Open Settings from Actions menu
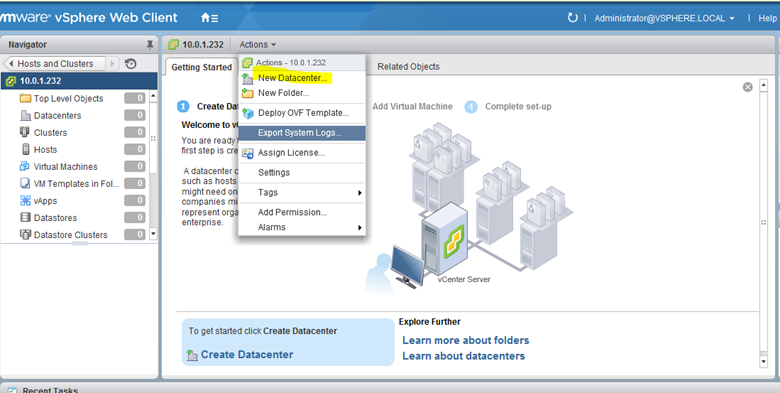780x393 pixels. [x=274, y=173]
